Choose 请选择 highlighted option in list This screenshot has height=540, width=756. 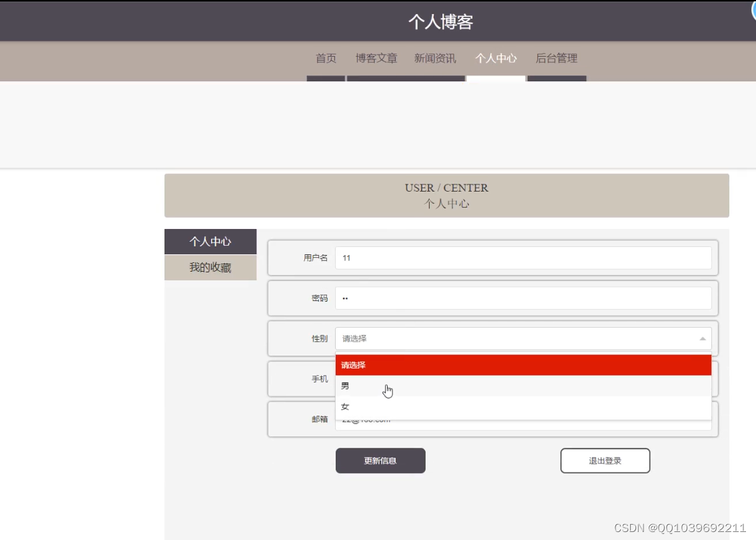pos(523,365)
